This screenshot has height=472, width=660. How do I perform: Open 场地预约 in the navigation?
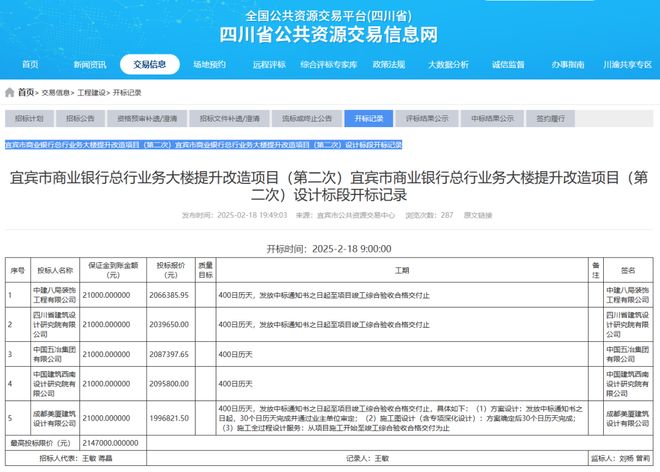(209, 64)
